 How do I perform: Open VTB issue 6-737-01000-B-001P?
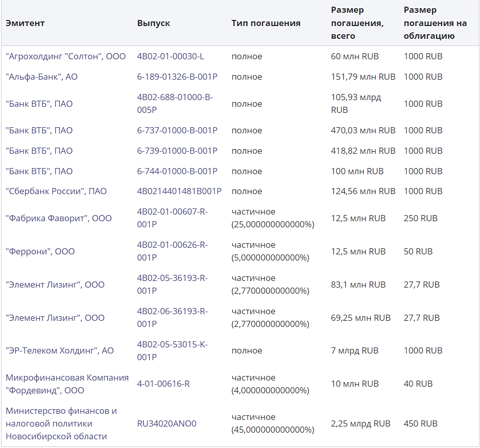point(177,130)
